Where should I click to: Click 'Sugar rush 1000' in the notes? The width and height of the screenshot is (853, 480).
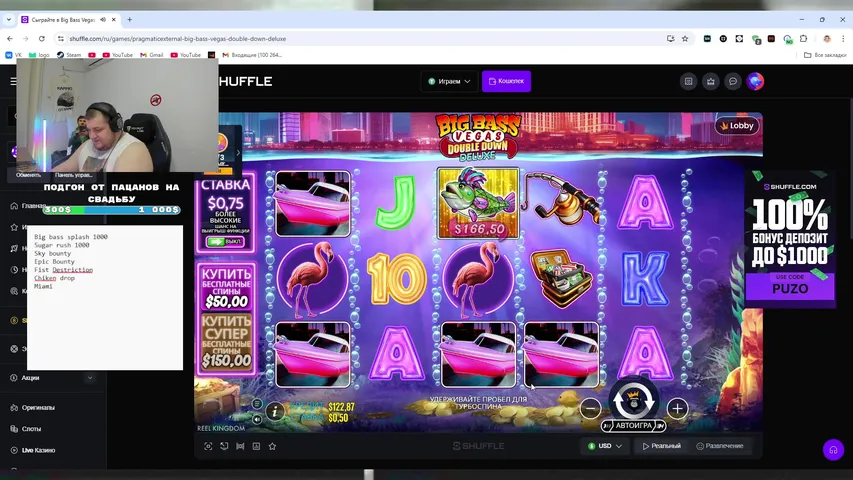pyautogui.click(x=61, y=245)
